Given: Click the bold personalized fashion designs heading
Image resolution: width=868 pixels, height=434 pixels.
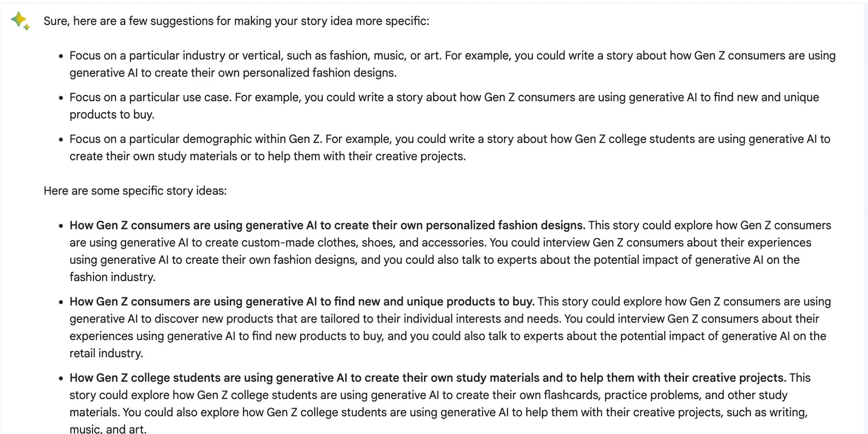Looking at the screenshot, I should pos(327,225).
